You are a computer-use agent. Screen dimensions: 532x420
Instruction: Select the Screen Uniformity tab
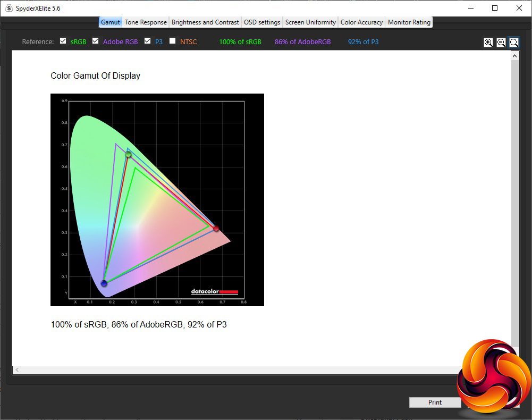310,22
